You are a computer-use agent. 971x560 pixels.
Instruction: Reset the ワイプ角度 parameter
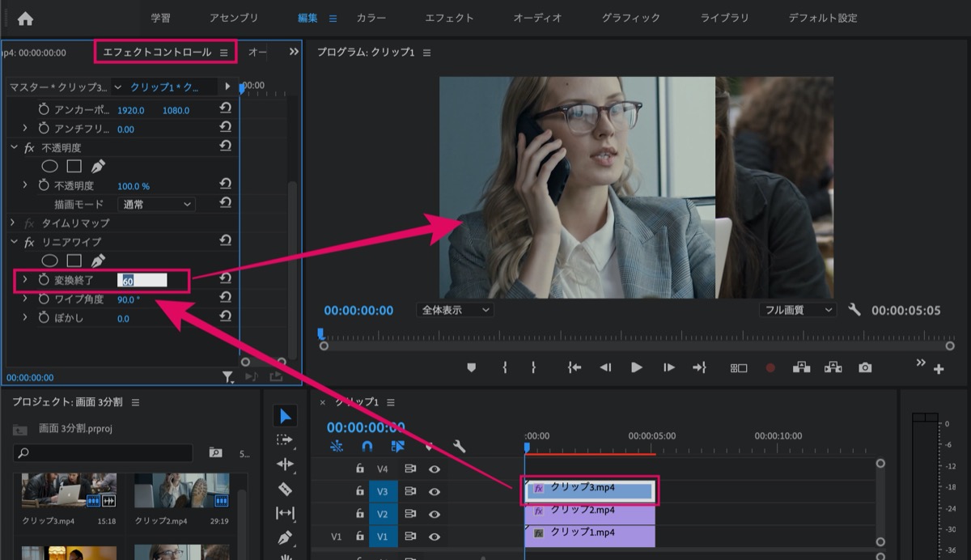[x=226, y=299]
